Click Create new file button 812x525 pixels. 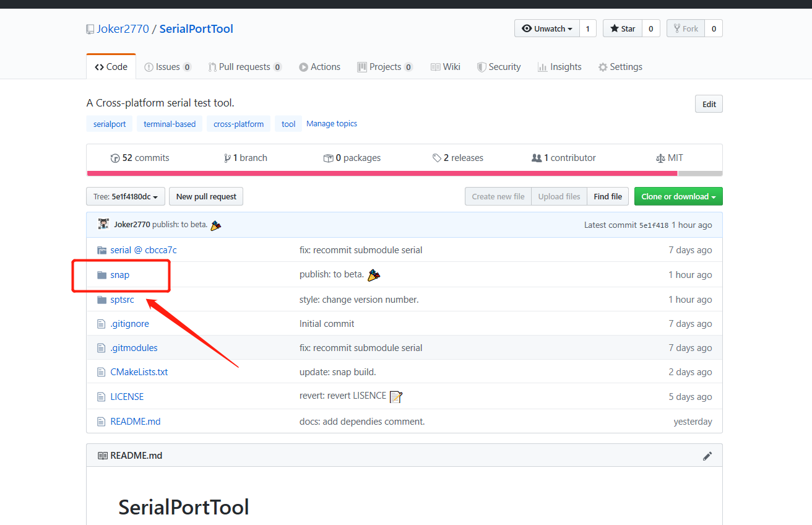498,196
